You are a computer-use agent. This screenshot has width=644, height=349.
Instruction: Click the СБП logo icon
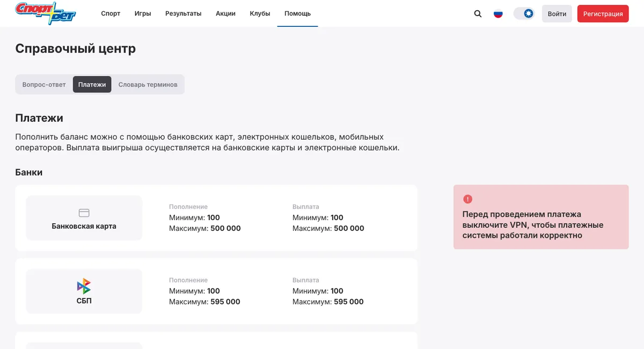84,286
